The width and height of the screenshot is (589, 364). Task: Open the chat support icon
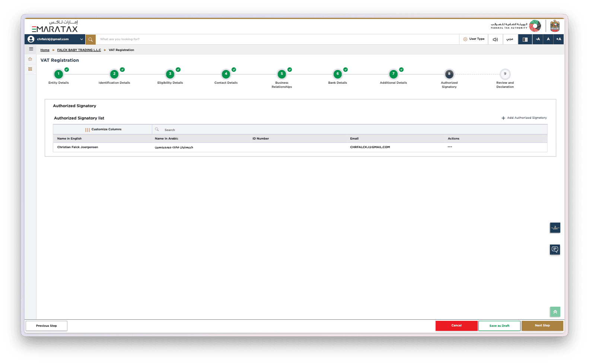555,249
